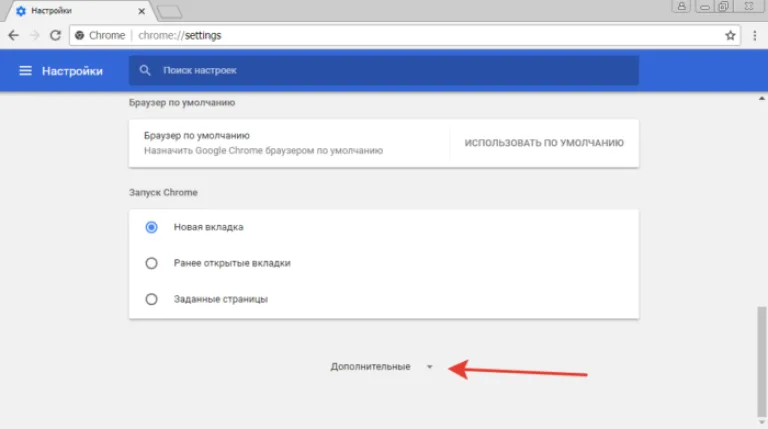The image size is (768, 429).
Task: Choose the Заданные страницы radio option
Action: click(151, 299)
